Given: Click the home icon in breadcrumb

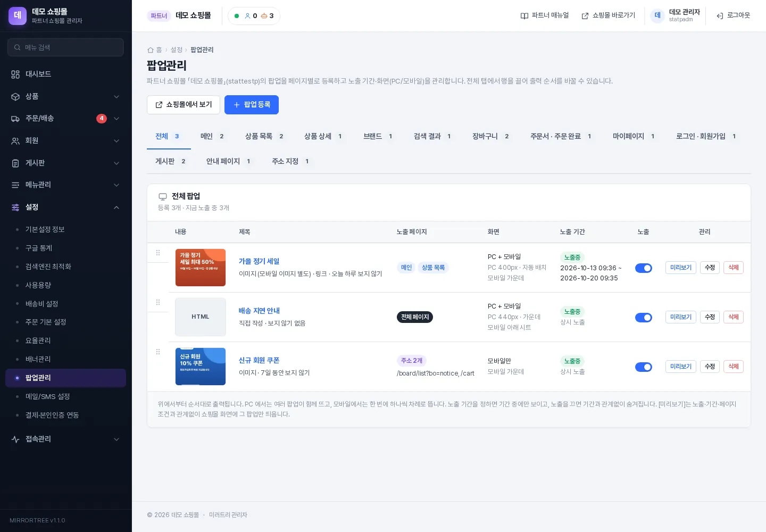Looking at the screenshot, I should coord(151,50).
